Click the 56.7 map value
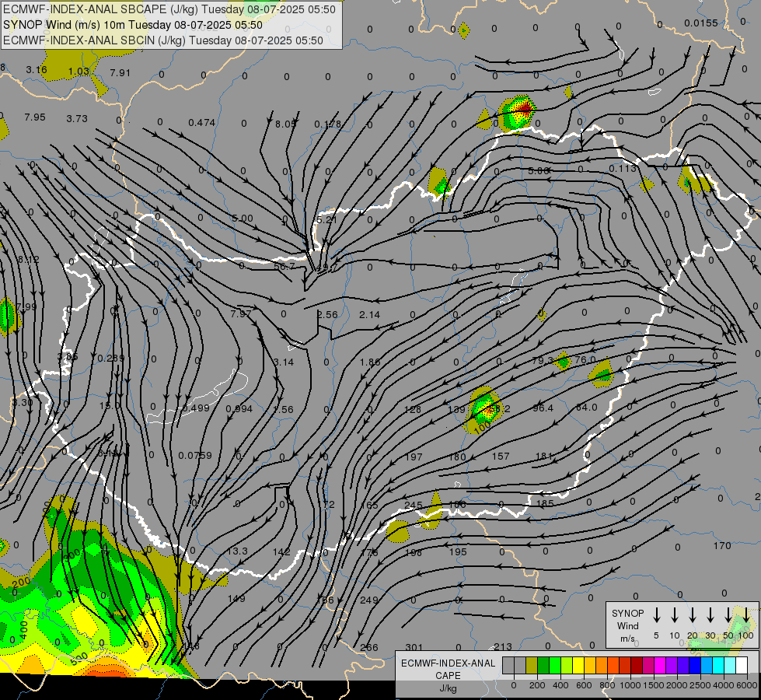The width and height of the screenshot is (761, 700). pos(285,266)
